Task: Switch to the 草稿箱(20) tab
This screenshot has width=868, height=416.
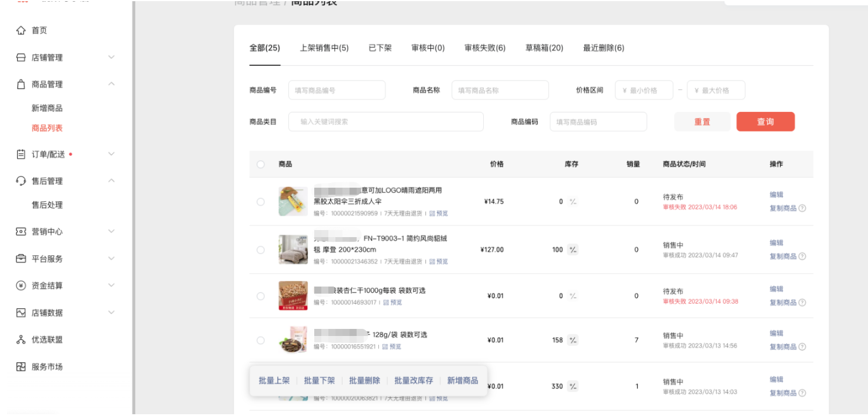Action: [544, 48]
